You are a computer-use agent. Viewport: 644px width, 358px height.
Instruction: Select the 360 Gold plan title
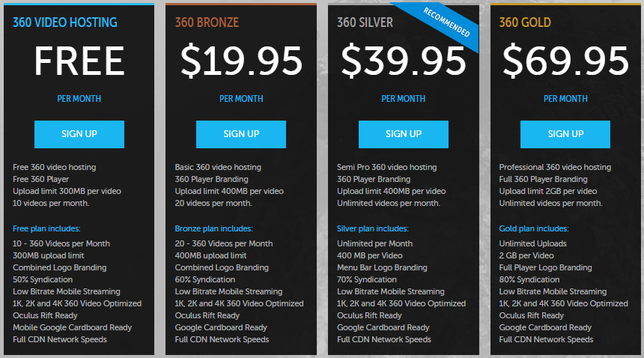tap(525, 22)
